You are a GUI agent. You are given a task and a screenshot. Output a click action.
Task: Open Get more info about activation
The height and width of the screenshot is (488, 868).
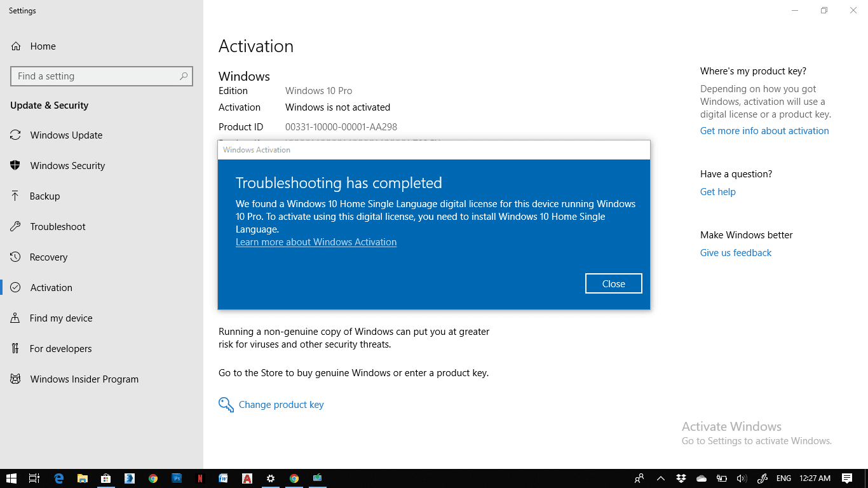coord(764,131)
